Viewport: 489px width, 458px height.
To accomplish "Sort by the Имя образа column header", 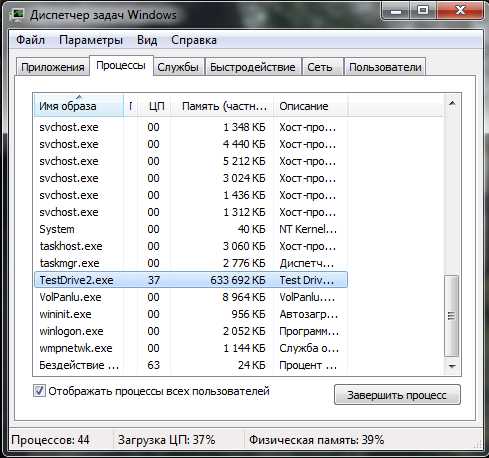I will click(x=79, y=106).
